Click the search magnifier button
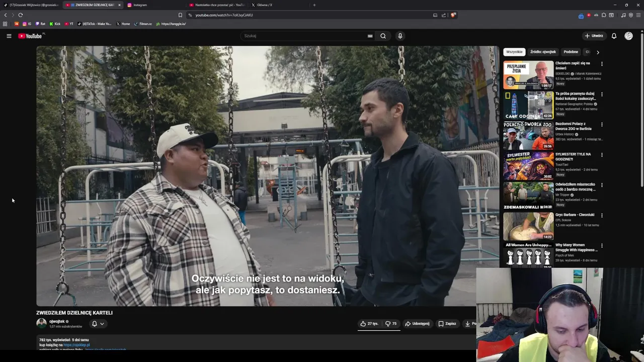This screenshot has width=644, height=362. click(383, 36)
